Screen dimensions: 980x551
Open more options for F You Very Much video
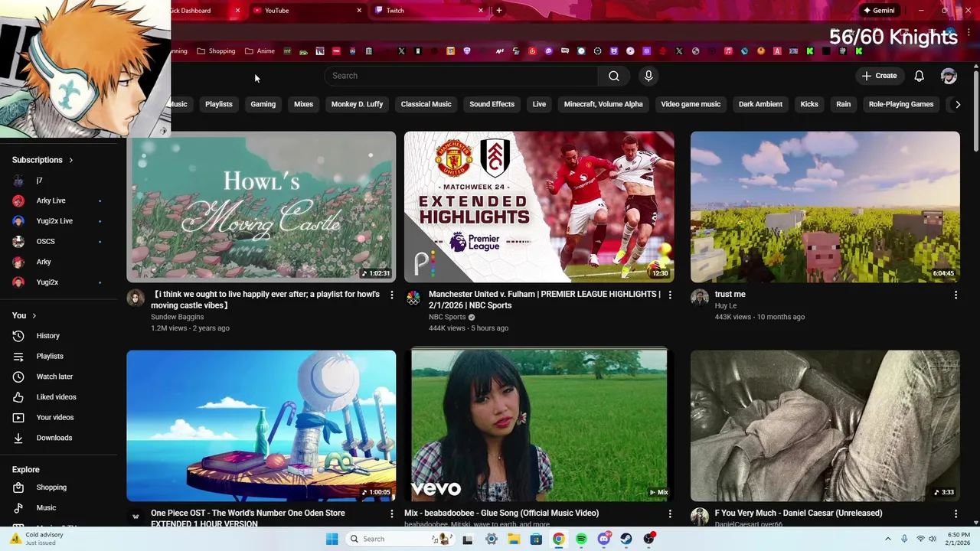click(x=955, y=514)
